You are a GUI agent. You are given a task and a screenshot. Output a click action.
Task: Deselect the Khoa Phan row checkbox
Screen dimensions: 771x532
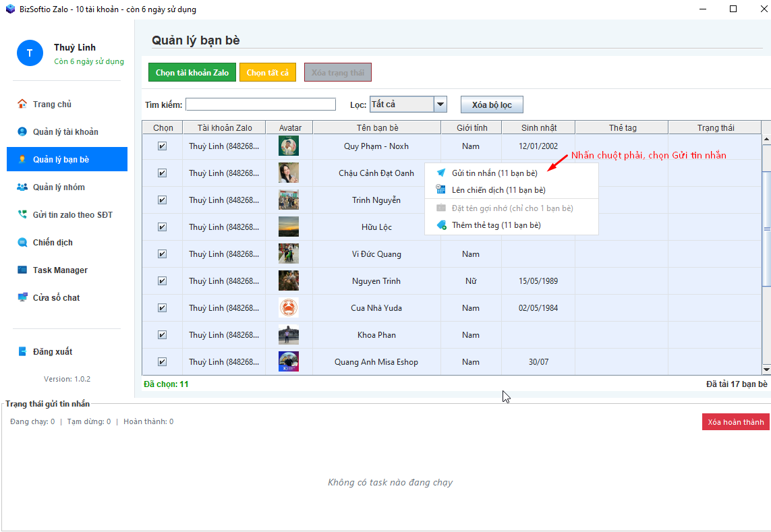tap(162, 335)
